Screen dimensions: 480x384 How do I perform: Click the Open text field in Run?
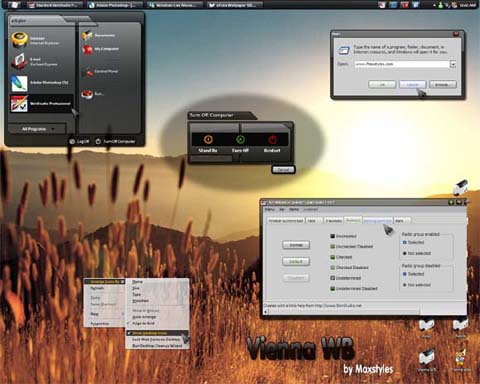402,64
